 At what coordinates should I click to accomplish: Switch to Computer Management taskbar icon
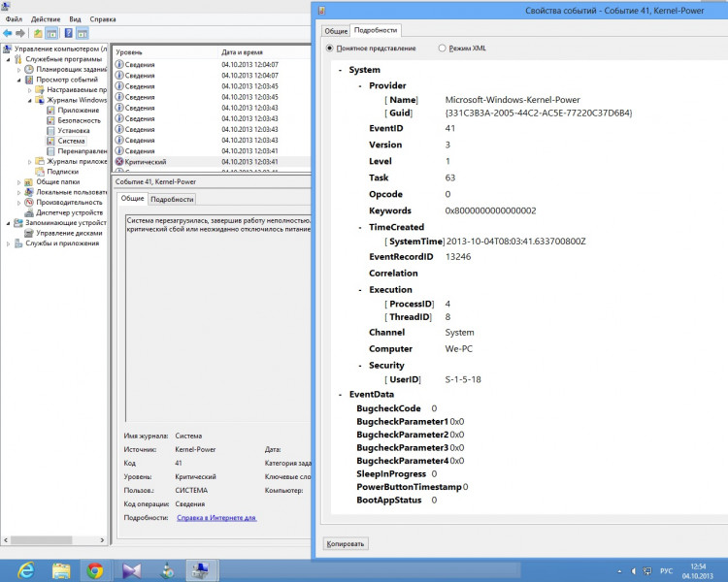201,570
